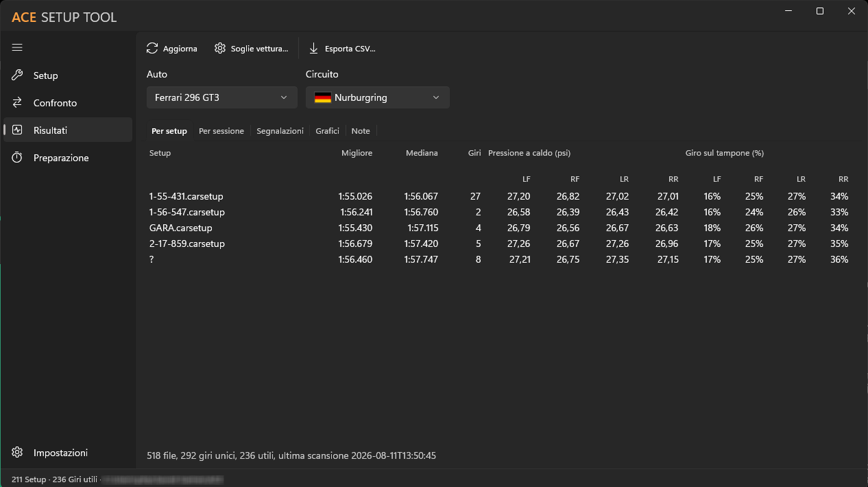This screenshot has height=487, width=868.
Task: Click RF pressure 26,39
Action: coord(568,212)
